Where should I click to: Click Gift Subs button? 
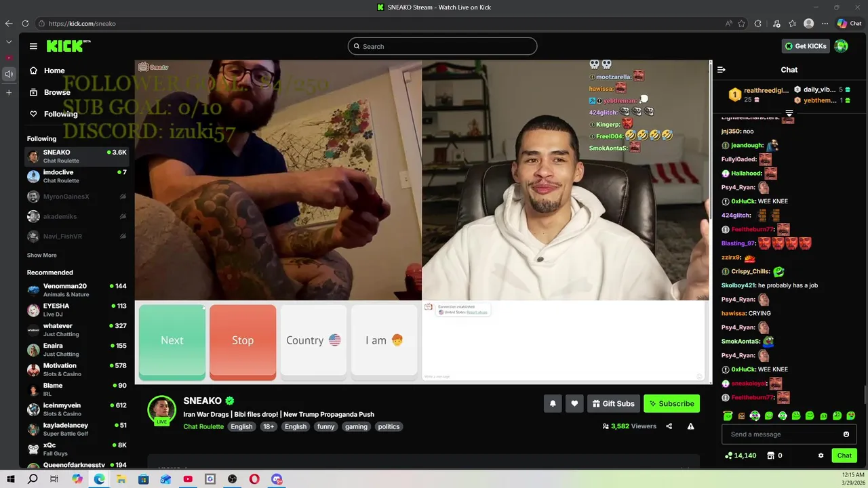pyautogui.click(x=613, y=403)
